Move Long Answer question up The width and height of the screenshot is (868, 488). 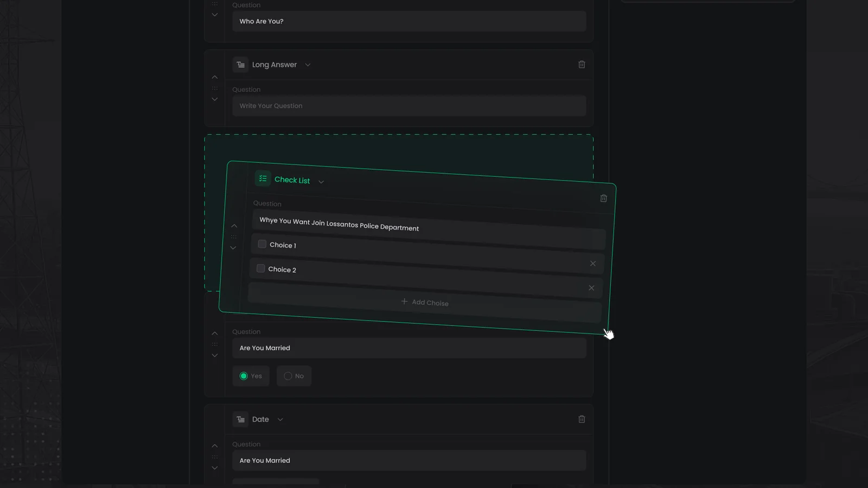215,78
